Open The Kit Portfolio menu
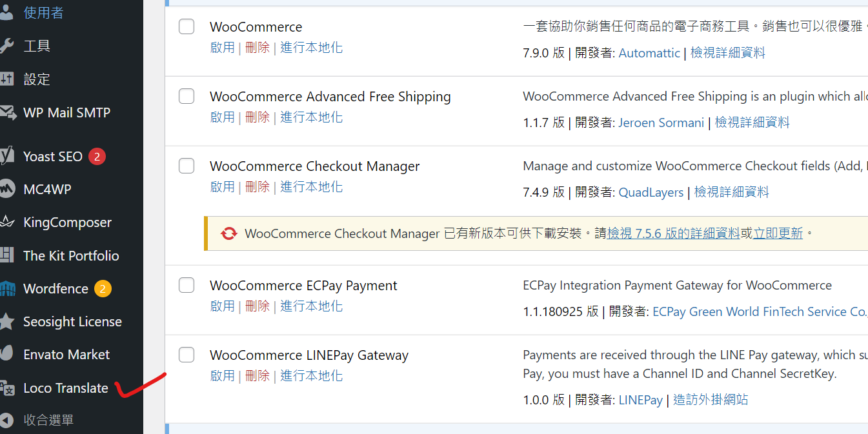 [71, 255]
